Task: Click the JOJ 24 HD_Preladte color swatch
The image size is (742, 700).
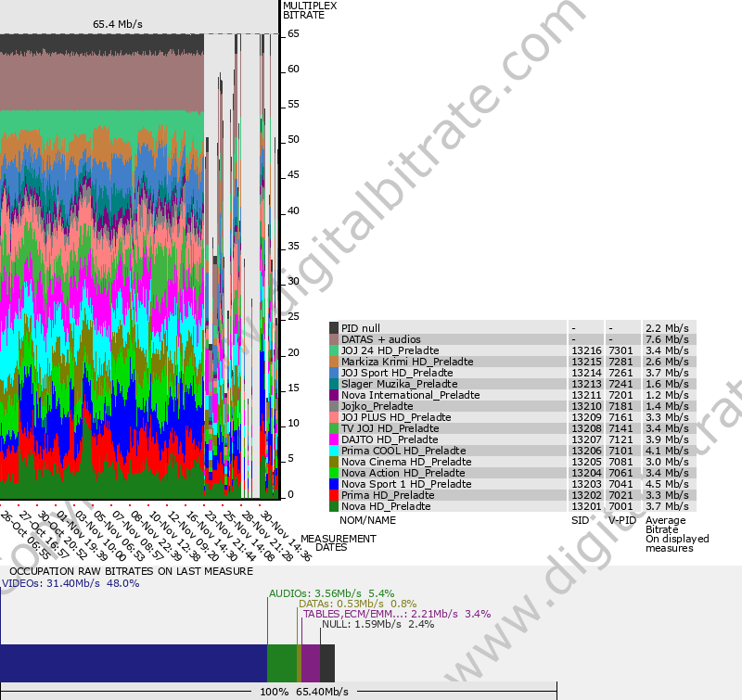Action: 334,350
